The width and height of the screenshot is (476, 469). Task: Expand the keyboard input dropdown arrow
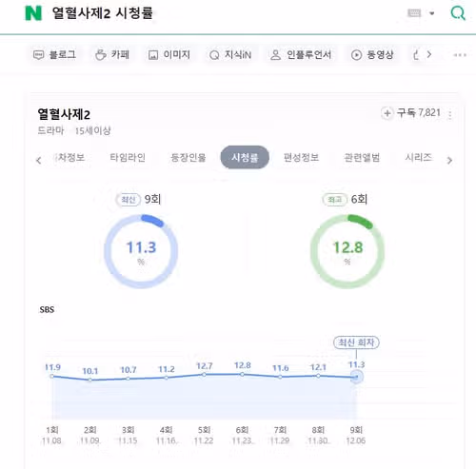(432, 13)
